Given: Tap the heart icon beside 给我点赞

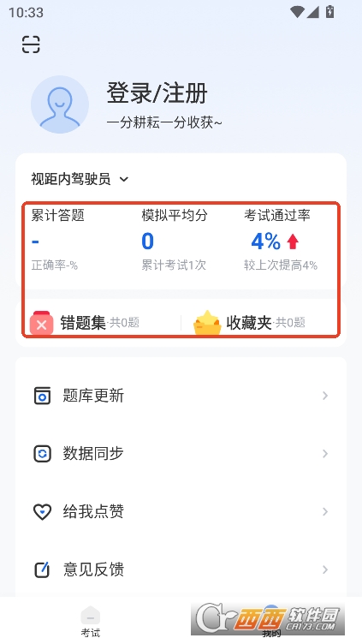Looking at the screenshot, I should pos(42,512).
